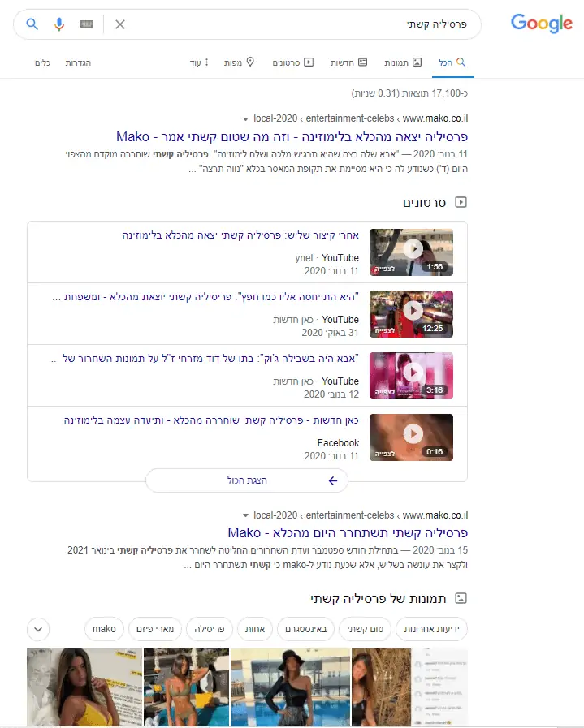Open image with chat screenshot beside woman
Image resolution: width=584 pixels, height=728 pixels.
click(410, 687)
